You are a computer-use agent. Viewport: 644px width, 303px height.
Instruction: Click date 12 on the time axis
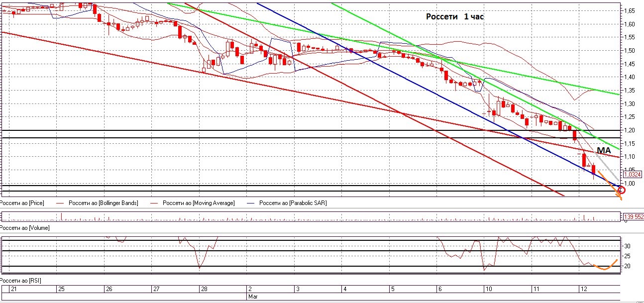click(584, 289)
